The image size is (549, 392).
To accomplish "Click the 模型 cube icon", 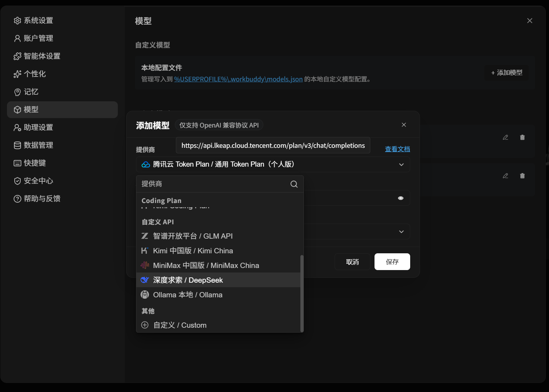I will 17,110.
